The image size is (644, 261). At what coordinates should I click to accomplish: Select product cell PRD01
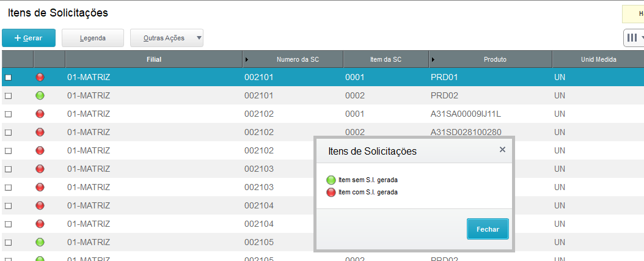pos(444,77)
